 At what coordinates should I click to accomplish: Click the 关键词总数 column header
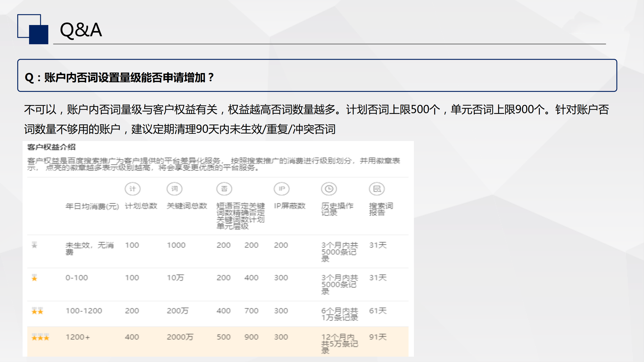tap(187, 206)
